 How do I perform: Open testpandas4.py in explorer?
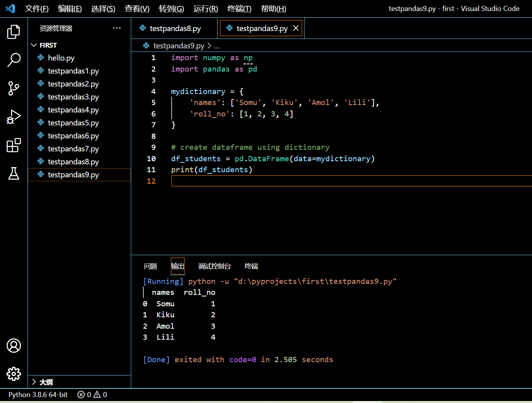click(x=79, y=110)
